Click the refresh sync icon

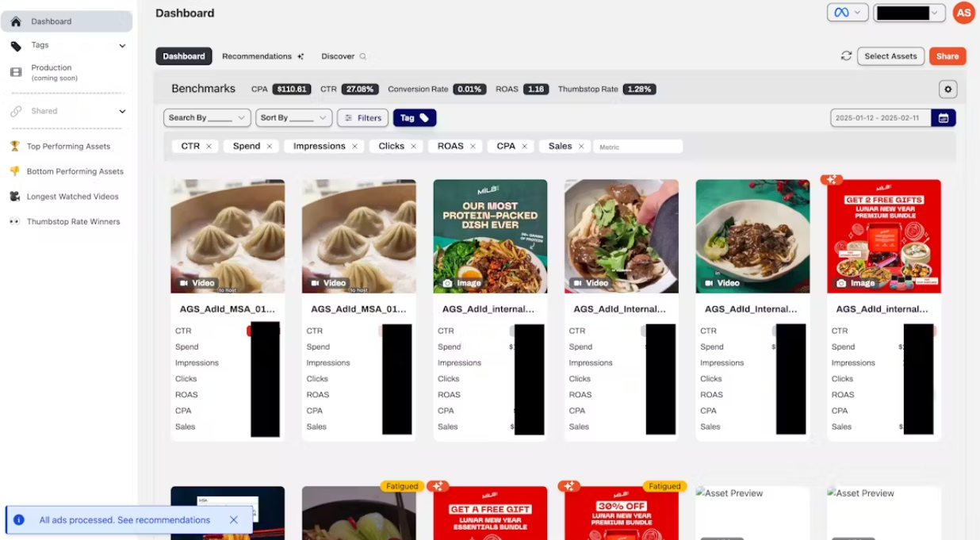click(846, 56)
